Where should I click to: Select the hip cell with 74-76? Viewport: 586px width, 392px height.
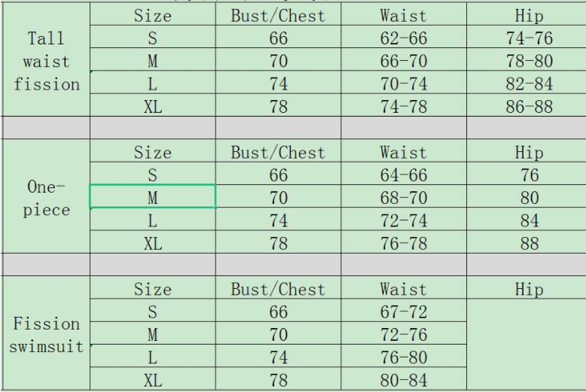click(527, 39)
